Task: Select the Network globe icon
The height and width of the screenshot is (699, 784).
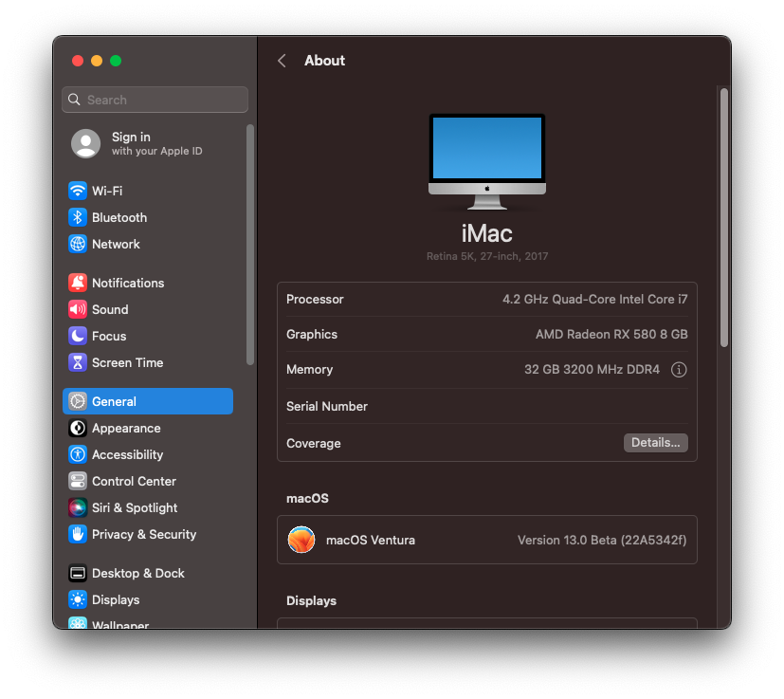Action: pyautogui.click(x=78, y=244)
